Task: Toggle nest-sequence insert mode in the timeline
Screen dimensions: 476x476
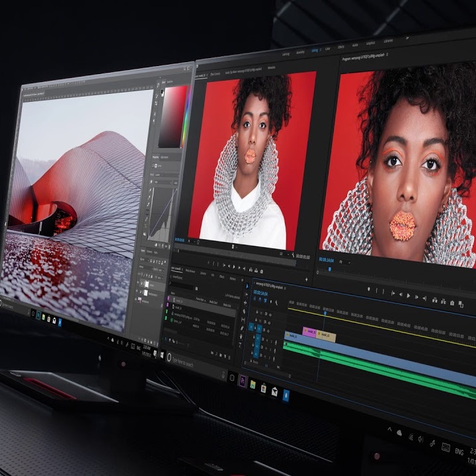Action: pos(255,298)
